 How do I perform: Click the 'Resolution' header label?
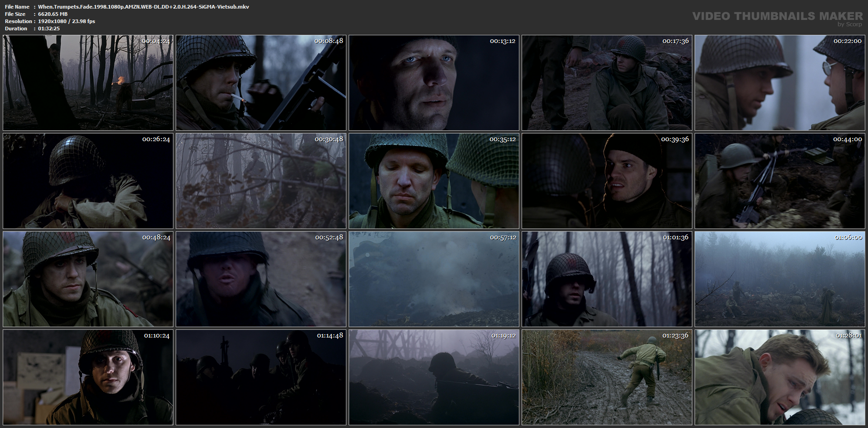[19, 21]
